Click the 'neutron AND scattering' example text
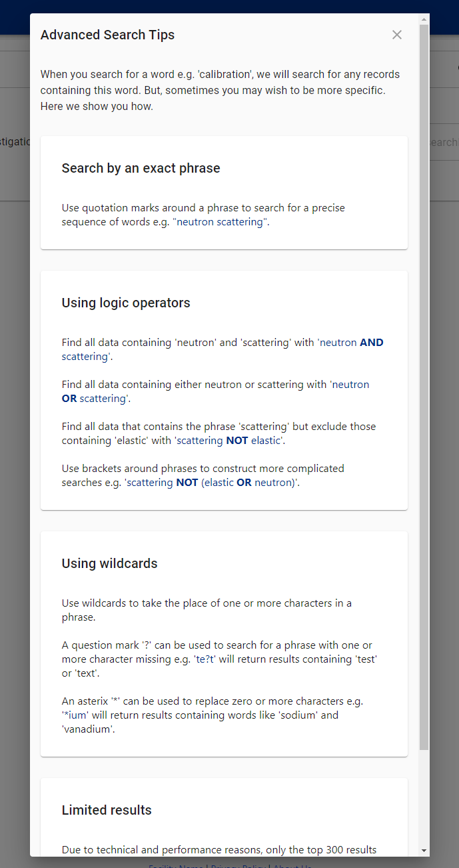 [352, 342]
